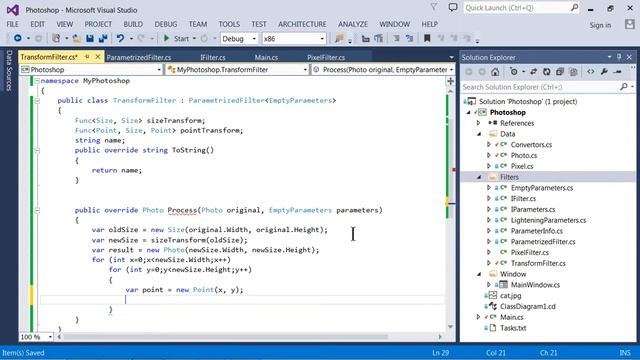
Task: Open Properties via the wrench icon
Action: pyautogui.click(x=604, y=72)
